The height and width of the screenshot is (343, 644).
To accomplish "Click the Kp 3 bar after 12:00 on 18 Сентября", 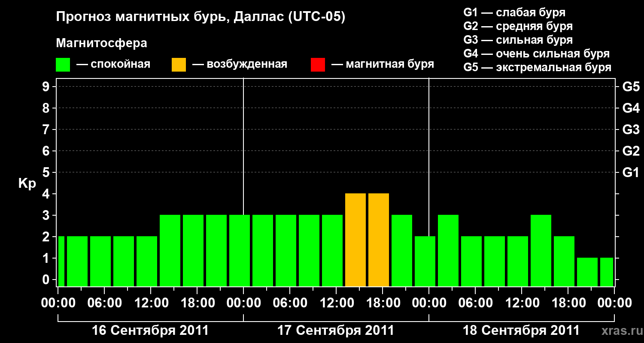I will [x=541, y=251].
